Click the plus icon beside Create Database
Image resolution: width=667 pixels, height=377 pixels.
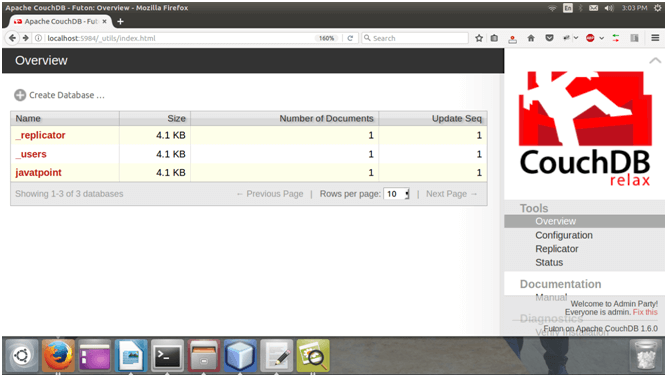20,95
